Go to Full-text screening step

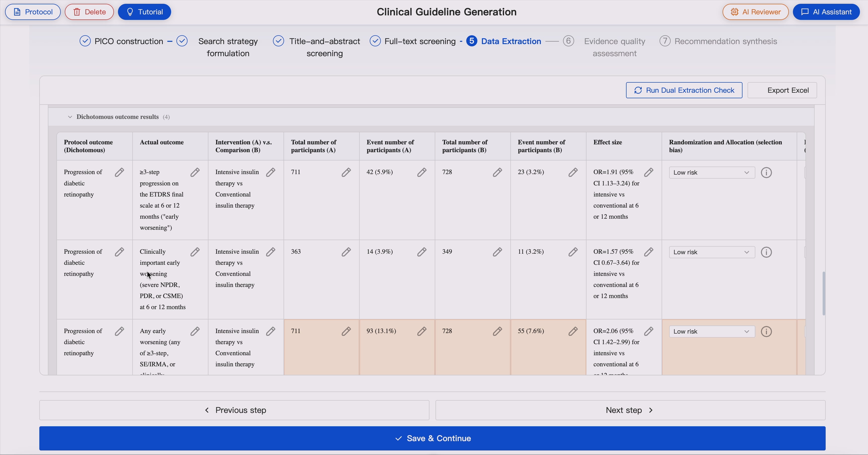tap(413, 41)
